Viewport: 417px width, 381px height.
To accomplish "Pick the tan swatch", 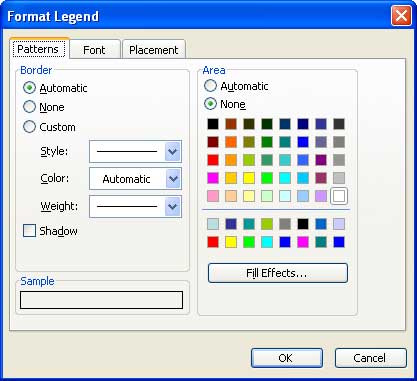I will (x=231, y=196).
